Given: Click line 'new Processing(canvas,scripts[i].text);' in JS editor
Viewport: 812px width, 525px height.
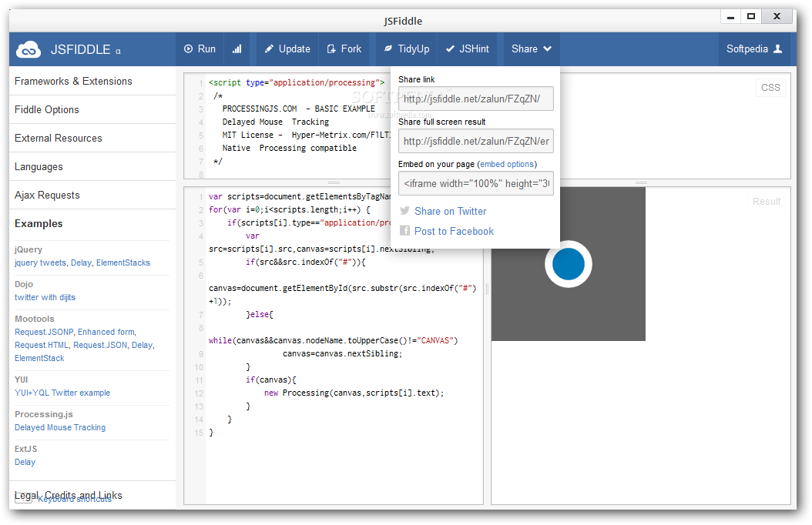Looking at the screenshot, I should (354, 393).
